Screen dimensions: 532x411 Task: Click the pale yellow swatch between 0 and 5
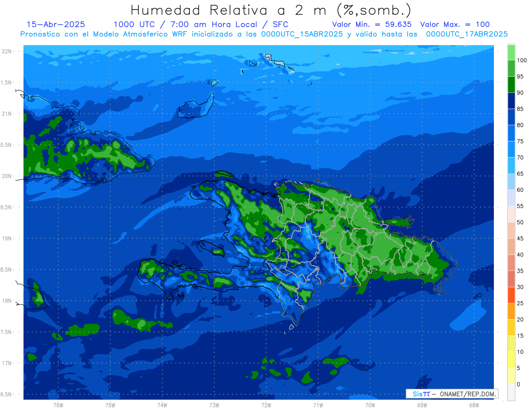point(511,376)
